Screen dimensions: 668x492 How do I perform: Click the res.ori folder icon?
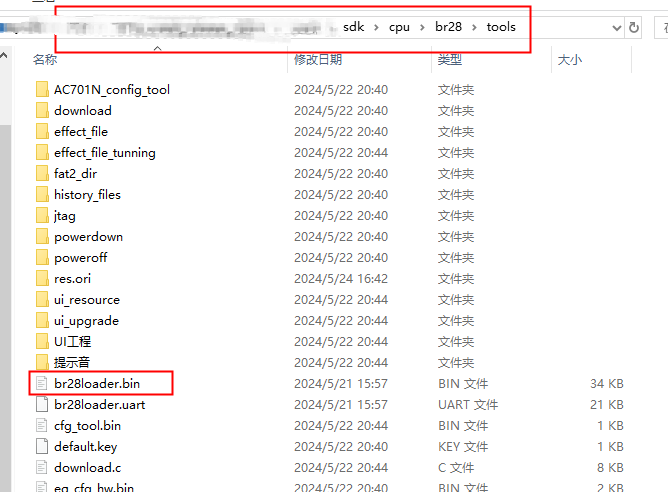point(42,279)
